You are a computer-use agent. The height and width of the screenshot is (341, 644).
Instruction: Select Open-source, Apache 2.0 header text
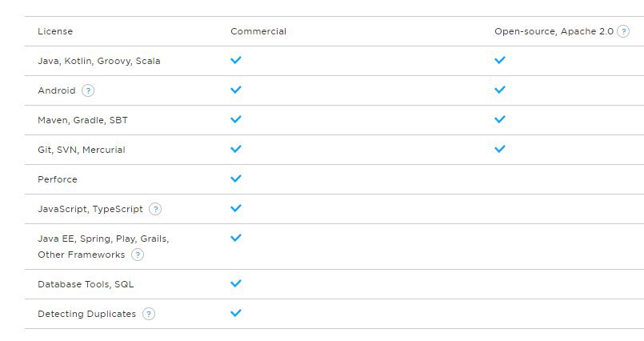pyautogui.click(x=554, y=31)
